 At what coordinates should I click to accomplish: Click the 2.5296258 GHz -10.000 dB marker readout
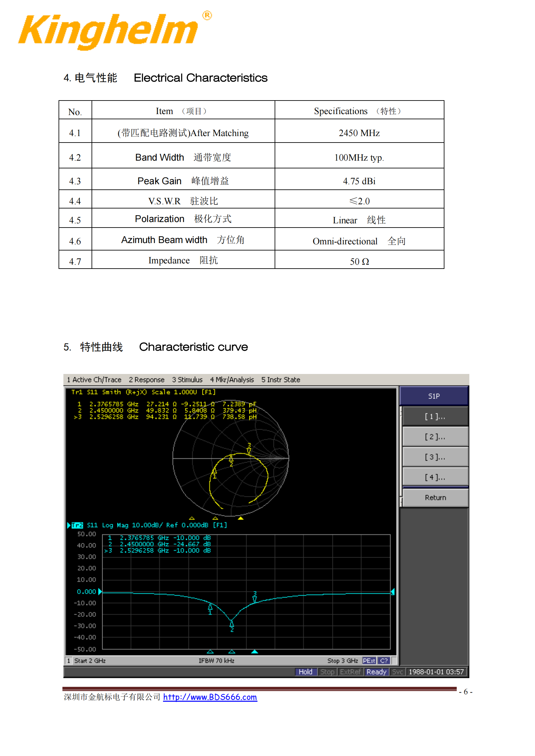click(x=158, y=550)
